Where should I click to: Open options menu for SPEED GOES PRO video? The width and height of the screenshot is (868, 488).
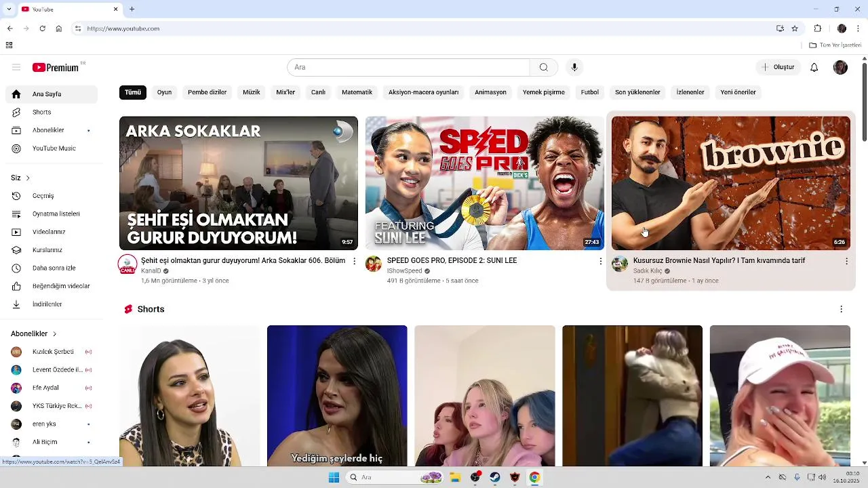pyautogui.click(x=600, y=261)
